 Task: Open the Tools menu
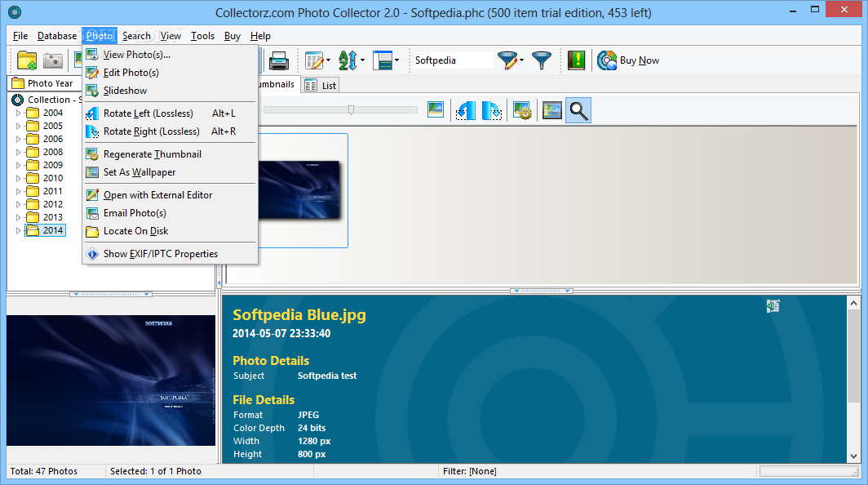pyautogui.click(x=202, y=36)
